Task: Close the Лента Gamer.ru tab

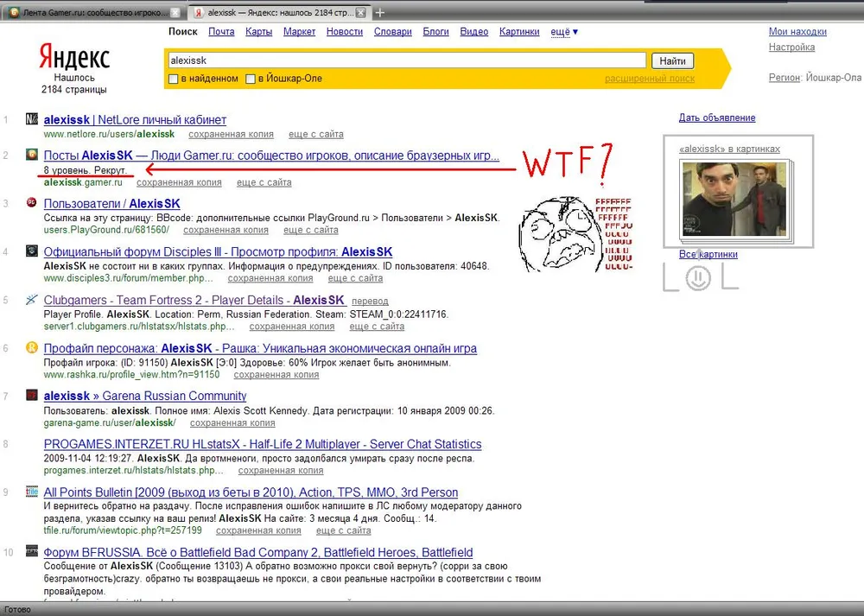Action: coord(175,13)
